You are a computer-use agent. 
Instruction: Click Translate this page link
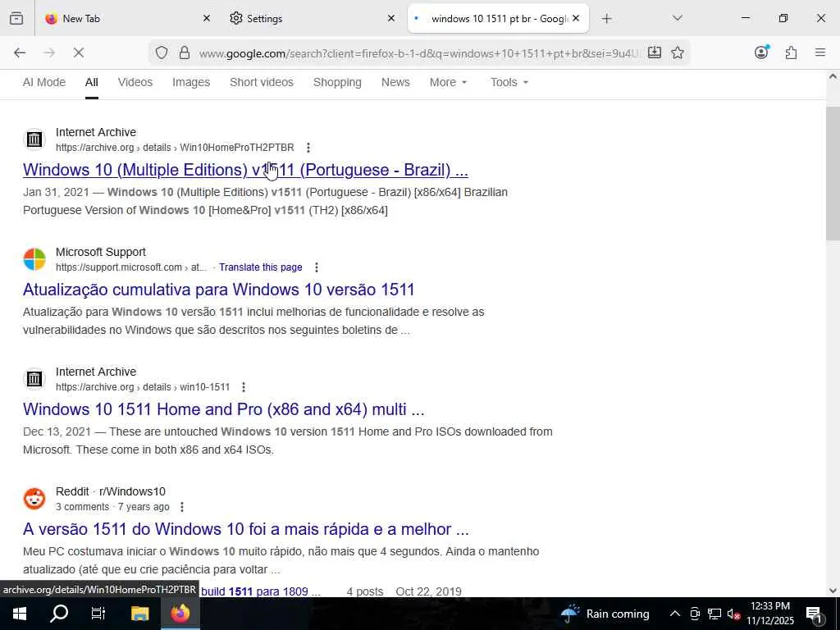tap(260, 267)
